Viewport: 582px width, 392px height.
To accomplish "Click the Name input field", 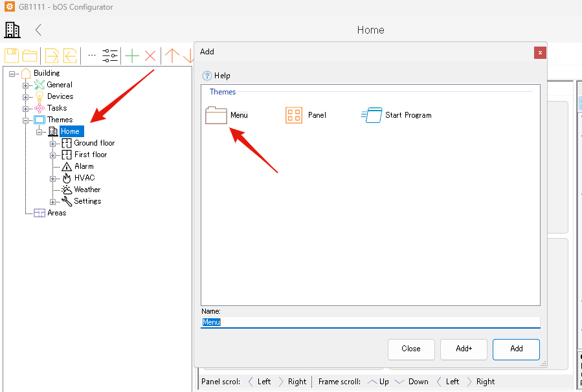I will [x=370, y=322].
